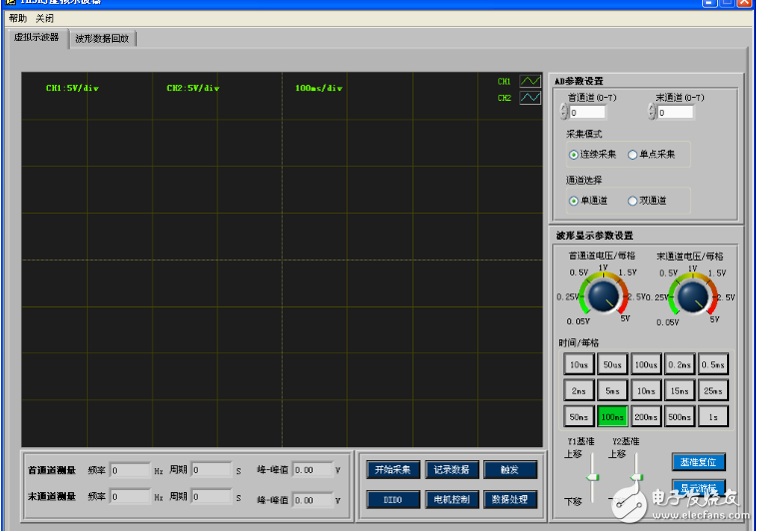Select 连续采集 continuous acquisition mode
Viewport: 759px width, 532px height.
(574, 155)
